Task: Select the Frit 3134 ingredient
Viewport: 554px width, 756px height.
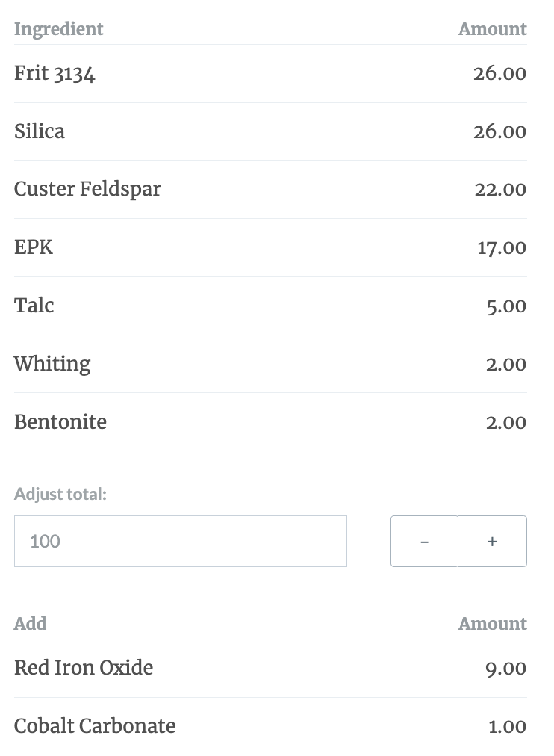Action: coord(55,73)
